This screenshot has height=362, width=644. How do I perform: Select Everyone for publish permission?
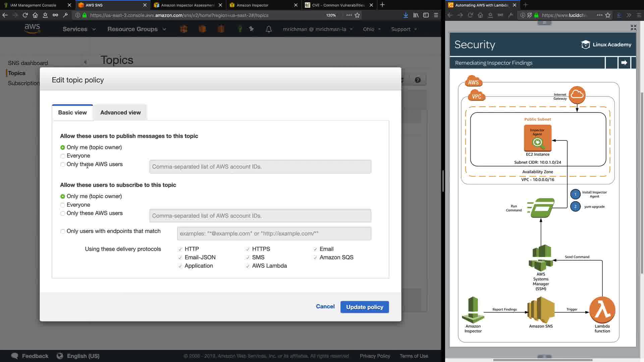point(63,156)
